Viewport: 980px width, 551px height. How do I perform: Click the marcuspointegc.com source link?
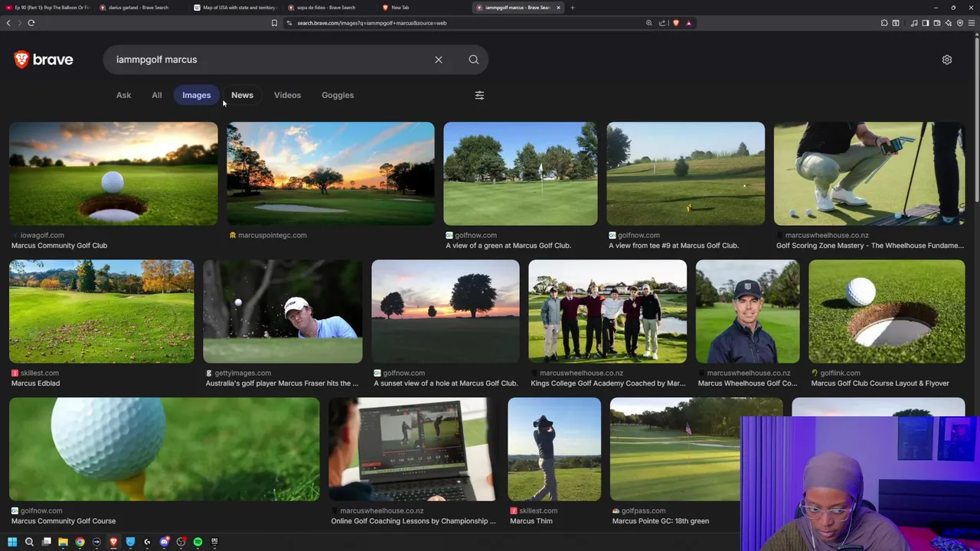[x=273, y=235]
